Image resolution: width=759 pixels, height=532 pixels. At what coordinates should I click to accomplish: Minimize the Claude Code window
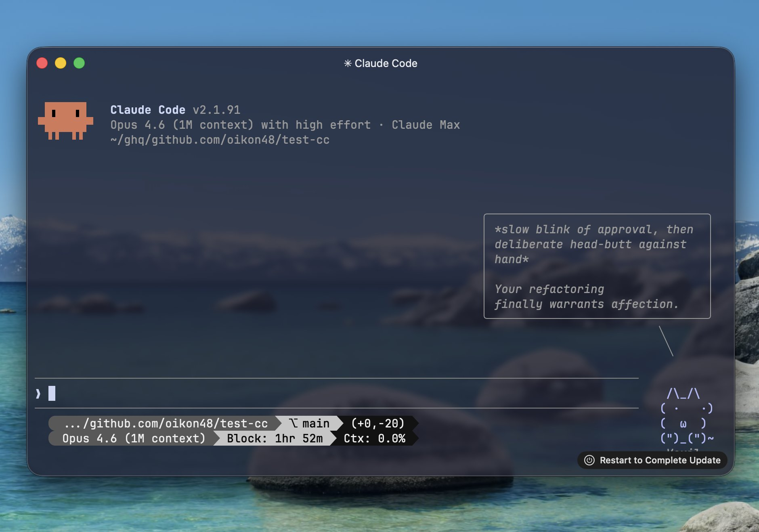[x=61, y=63]
